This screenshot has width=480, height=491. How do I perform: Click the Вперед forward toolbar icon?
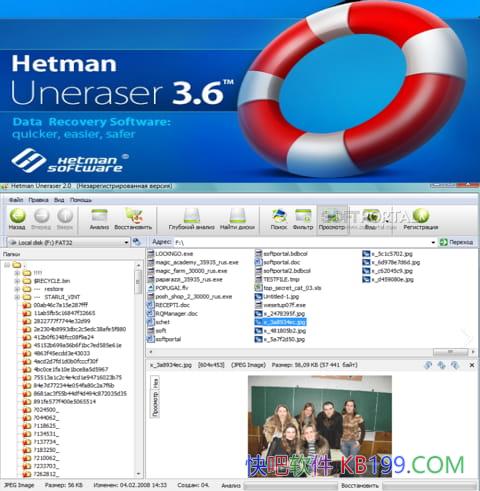pos(42,215)
